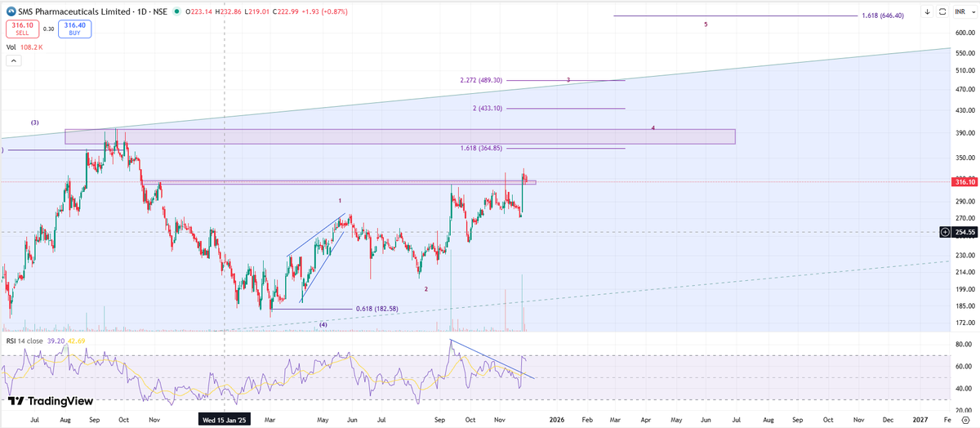
Task: Click the 80.00 RSI scale label
Action: (964, 345)
